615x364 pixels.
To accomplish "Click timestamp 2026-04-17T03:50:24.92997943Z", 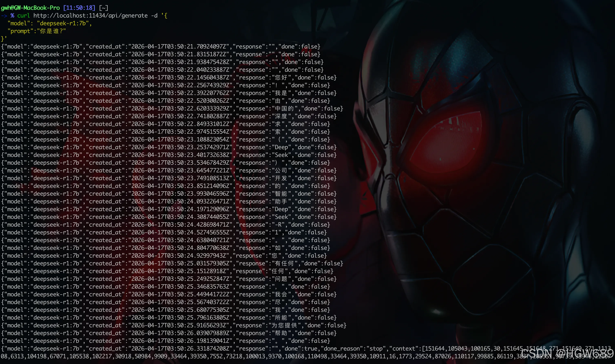I will 178,256.
